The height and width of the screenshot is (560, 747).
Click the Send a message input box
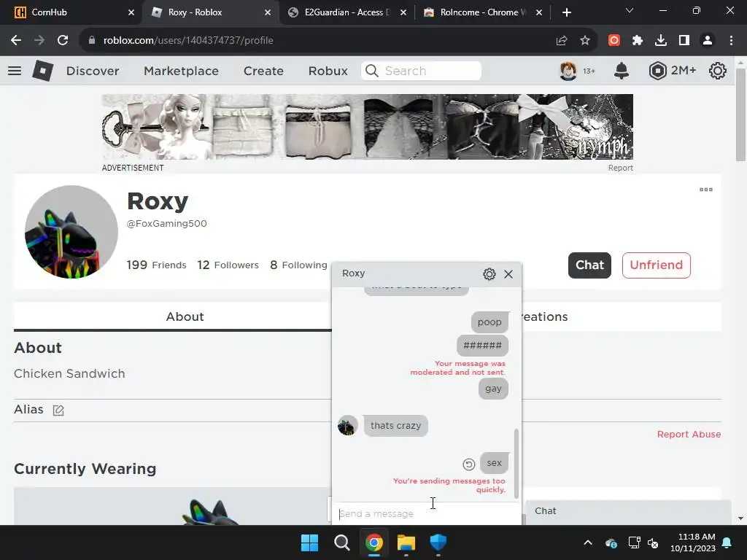click(x=426, y=514)
